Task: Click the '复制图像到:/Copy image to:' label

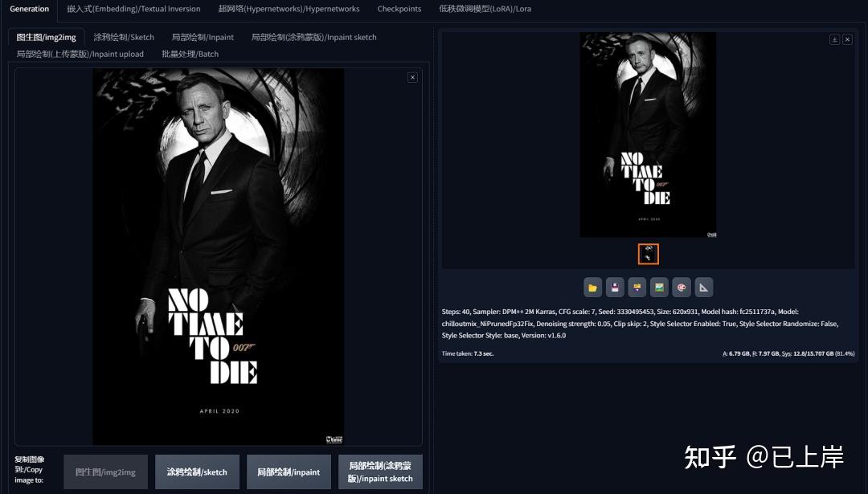Action: (30, 470)
